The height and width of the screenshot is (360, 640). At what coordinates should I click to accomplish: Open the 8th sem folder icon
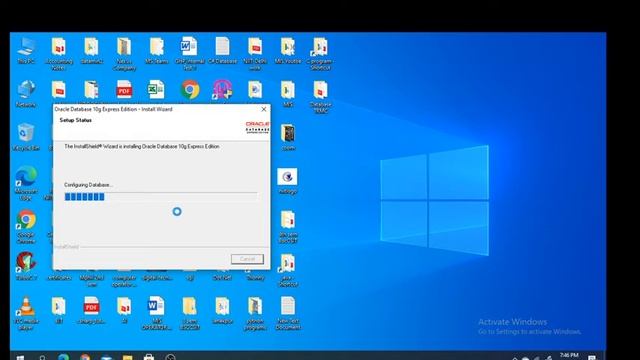coord(288,227)
